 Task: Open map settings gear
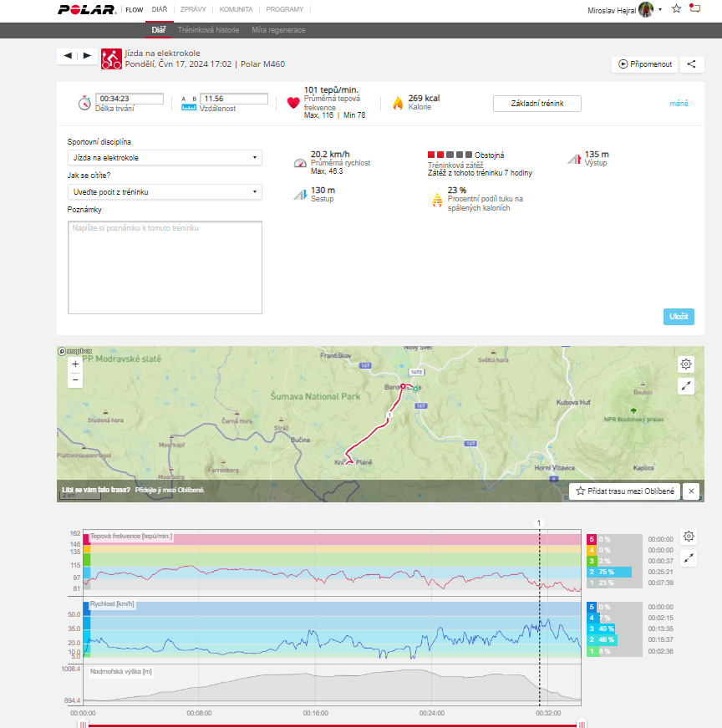[x=686, y=364]
